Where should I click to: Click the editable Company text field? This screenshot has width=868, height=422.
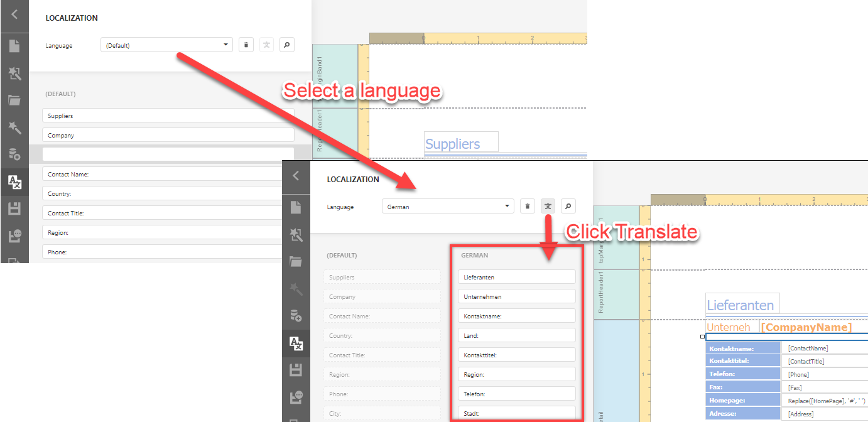[x=168, y=135]
